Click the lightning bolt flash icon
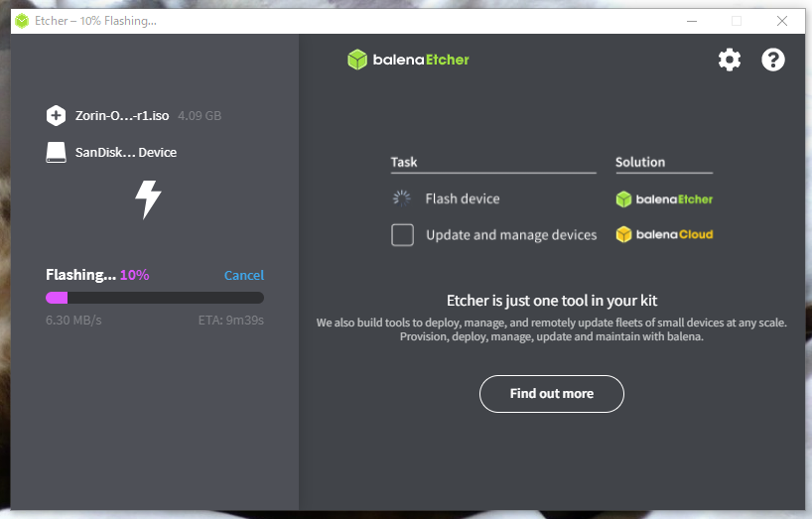 (x=148, y=199)
